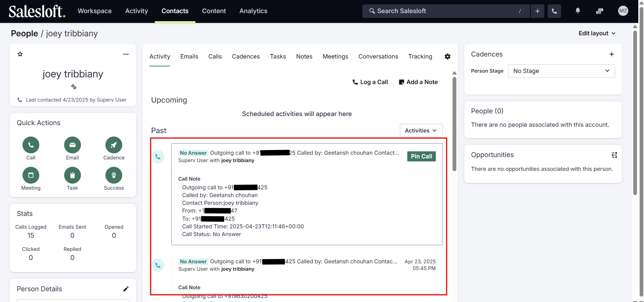Click the Apr 23, 2025 05:45 PM timestamp
The height and width of the screenshot is (302, 644).
[x=420, y=265]
